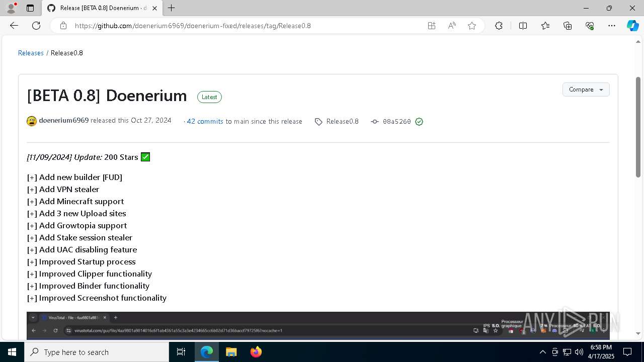The height and width of the screenshot is (362, 644).
Task: Close the Release [BETA 0.8] Doenerium tab
Action: coord(154,8)
